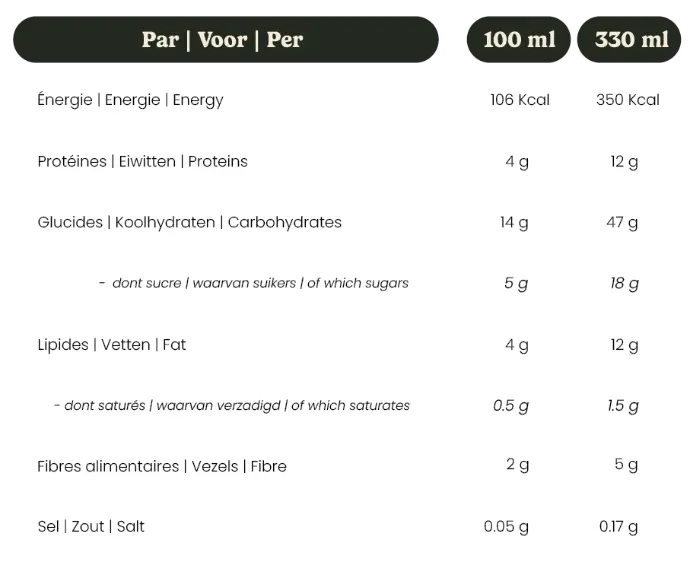The height and width of the screenshot is (562, 690).
Task: Click the '47 g' carbohydrates value
Action: (625, 222)
